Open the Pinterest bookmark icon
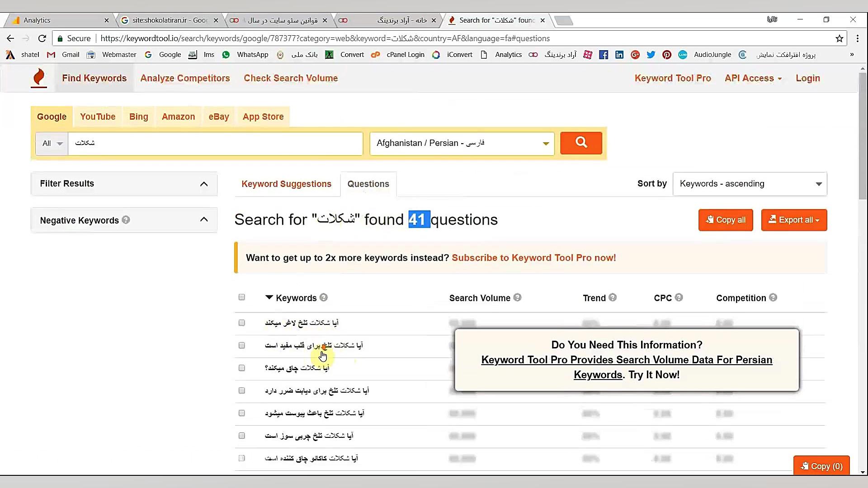This screenshot has width=868, height=488. click(x=667, y=55)
